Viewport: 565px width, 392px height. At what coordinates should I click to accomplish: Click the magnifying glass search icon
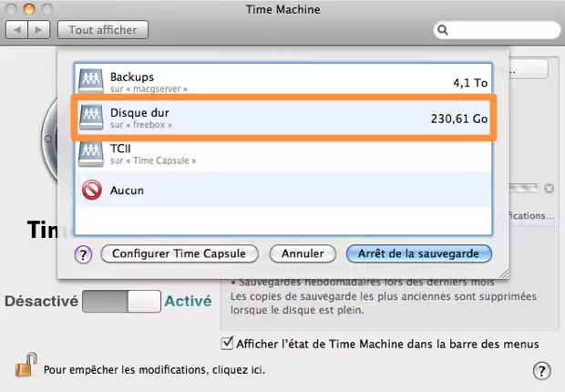tap(442, 30)
